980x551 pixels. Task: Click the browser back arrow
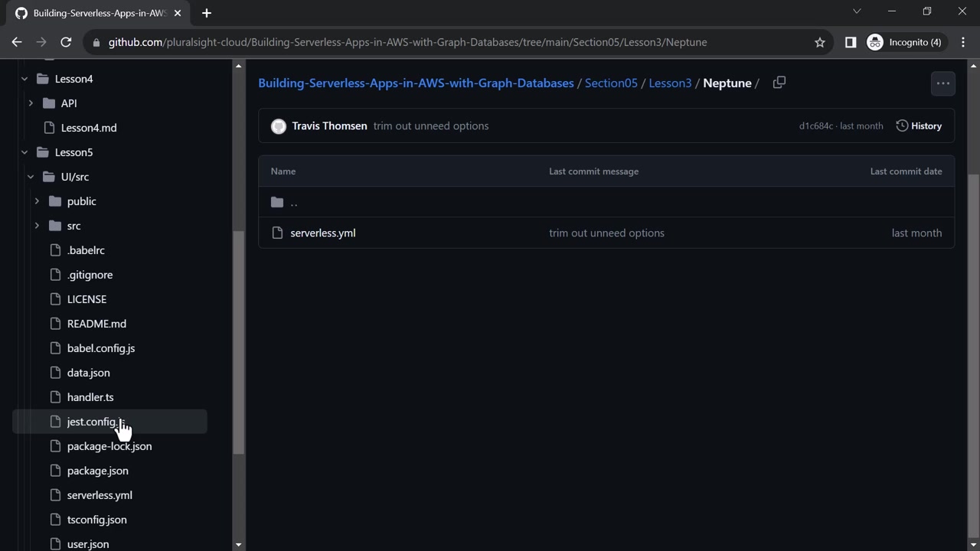17,42
